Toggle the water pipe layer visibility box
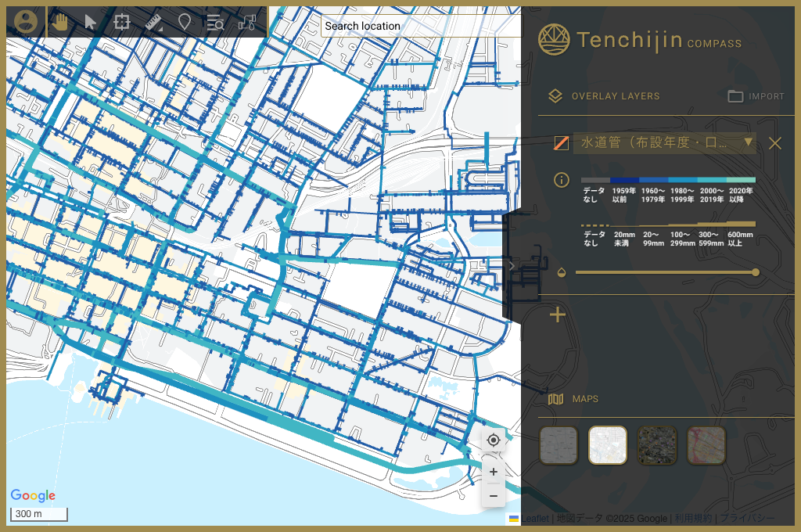This screenshot has height=532, width=801. click(562, 142)
